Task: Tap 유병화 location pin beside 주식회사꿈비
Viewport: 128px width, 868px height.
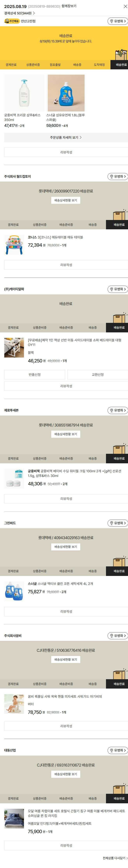Action: [x=117, y=636]
